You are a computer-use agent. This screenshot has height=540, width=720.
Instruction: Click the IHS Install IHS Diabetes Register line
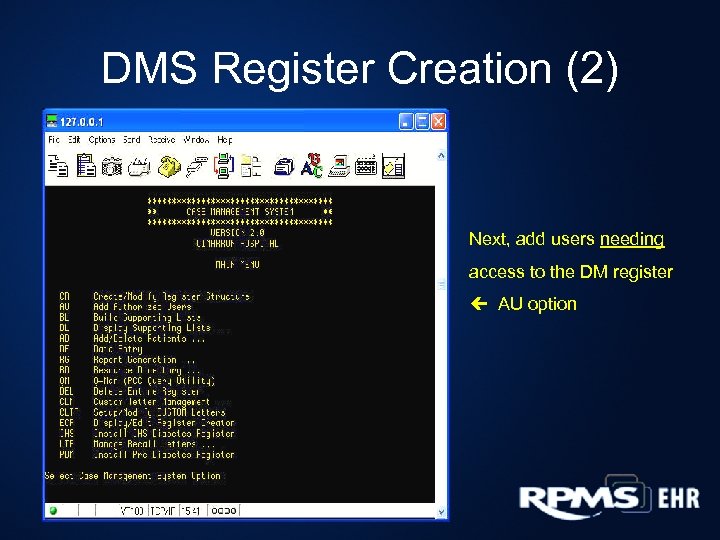(x=147, y=433)
